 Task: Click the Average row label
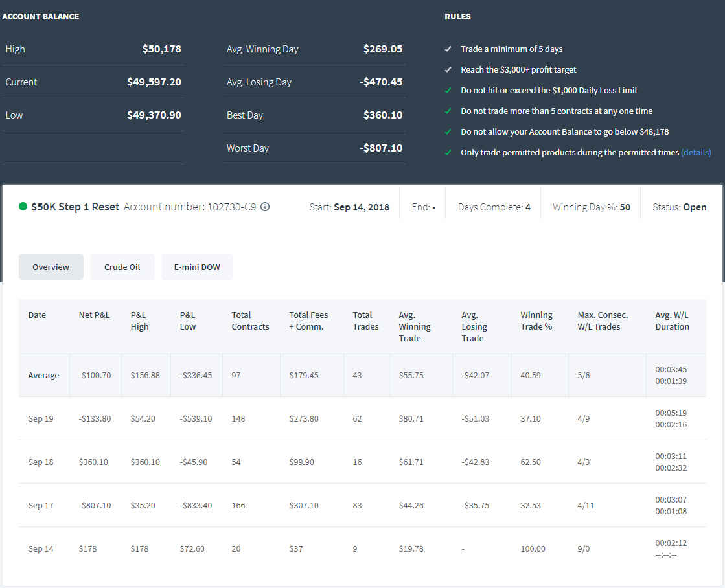coord(43,375)
